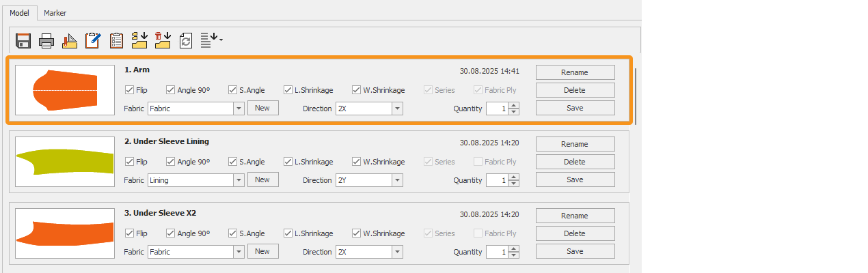Click the clipboard checklist icon
Image resolution: width=868 pixels, height=273 pixels.
[x=117, y=41]
